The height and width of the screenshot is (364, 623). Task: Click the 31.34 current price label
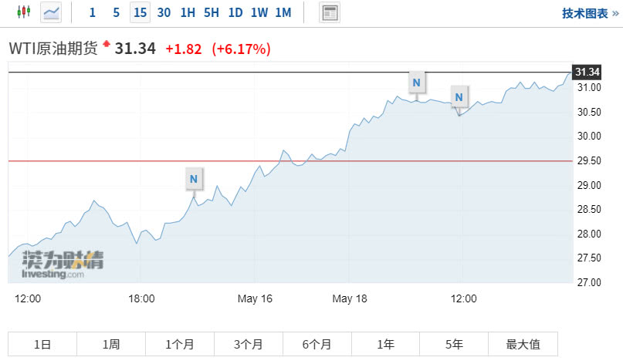587,72
